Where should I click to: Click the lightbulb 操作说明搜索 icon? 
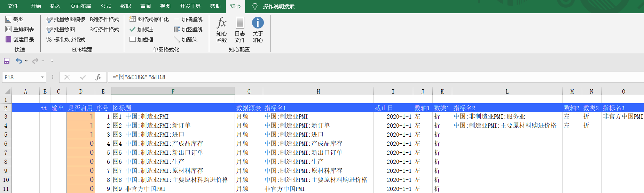255,6
